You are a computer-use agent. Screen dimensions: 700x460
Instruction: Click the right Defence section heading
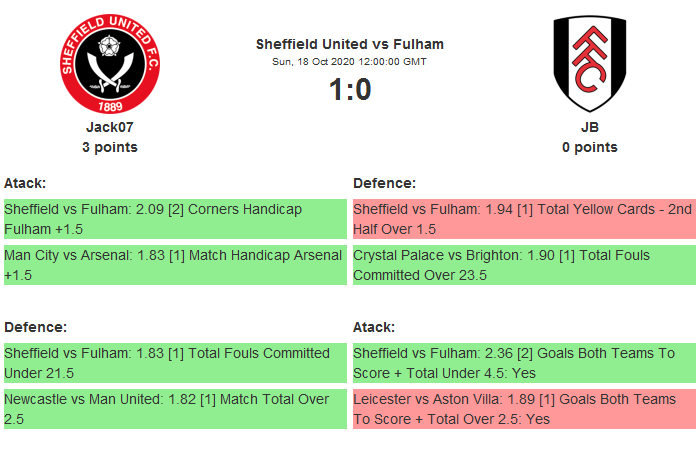point(384,183)
